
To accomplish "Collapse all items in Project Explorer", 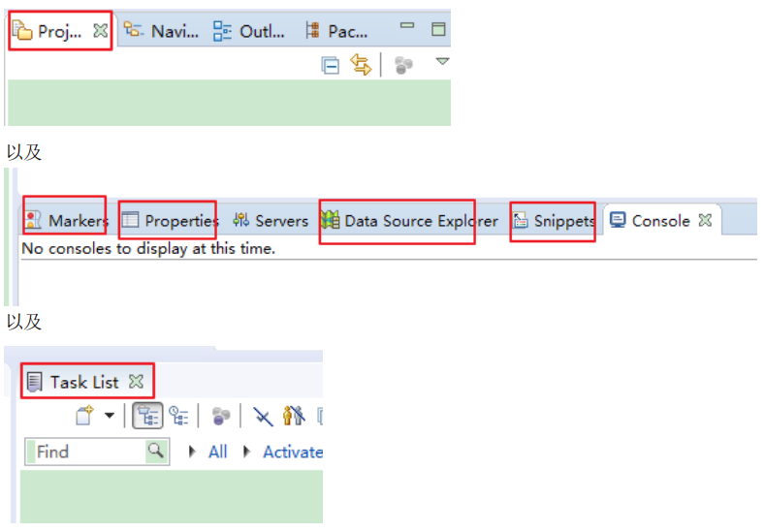I will (x=331, y=65).
